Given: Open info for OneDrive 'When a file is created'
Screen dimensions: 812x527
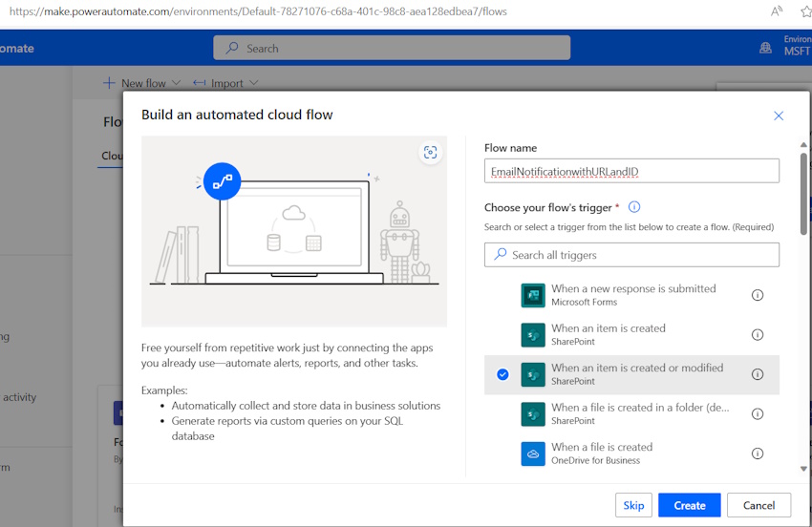Looking at the screenshot, I should point(758,454).
